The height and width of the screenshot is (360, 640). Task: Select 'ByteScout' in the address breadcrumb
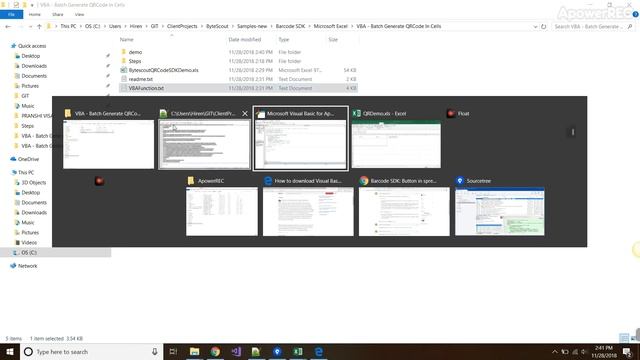[217, 26]
